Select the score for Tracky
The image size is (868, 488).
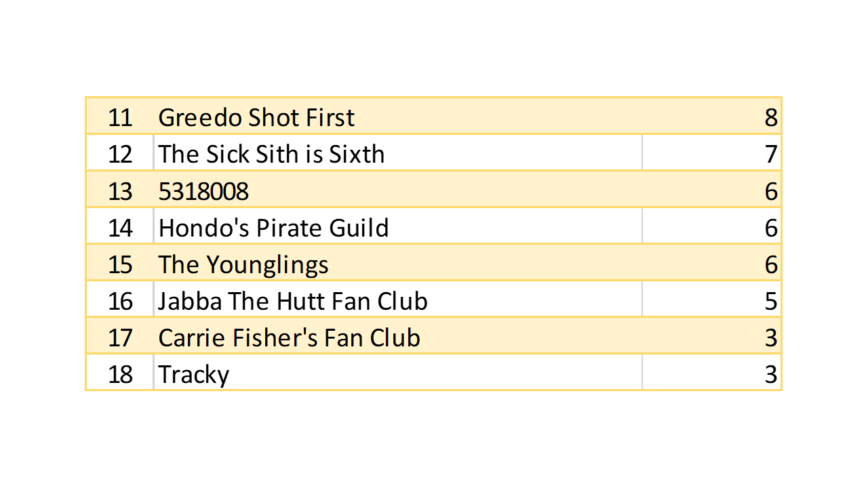coord(770,374)
